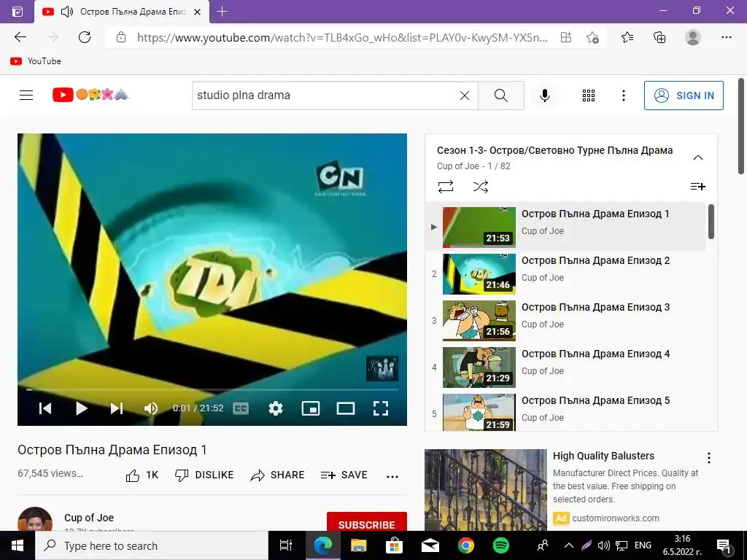Select playlist thumbnail for Епизод 3
This screenshot has width=747, height=560.
coord(479,321)
